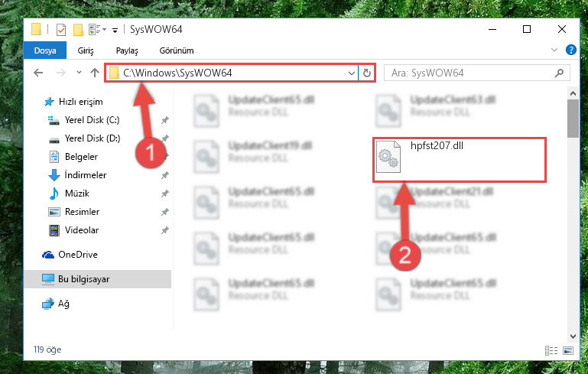
Task: Navigate up one folder level arrow
Action: coord(95,73)
